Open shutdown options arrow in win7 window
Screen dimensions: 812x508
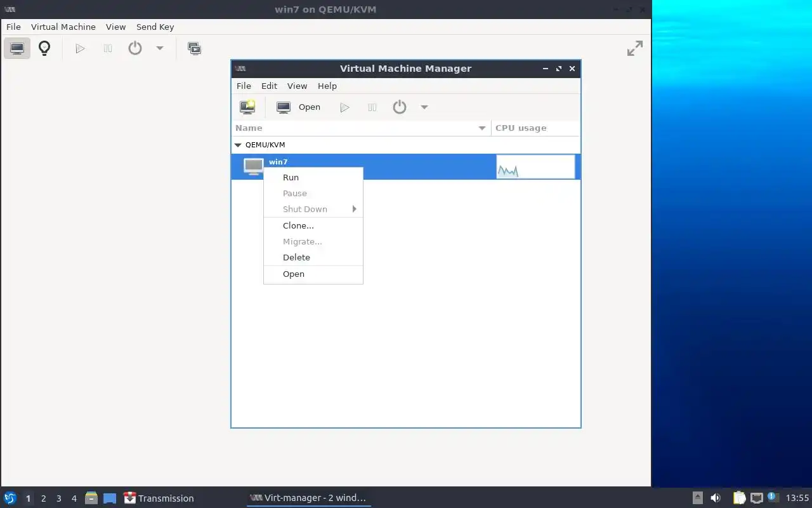point(160,48)
